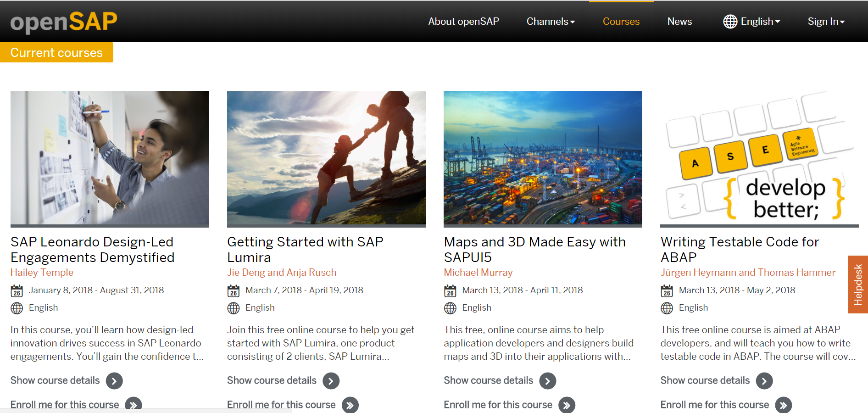Click globe icon of ABAP course
This screenshot has height=413, width=868.
pos(667,308)
